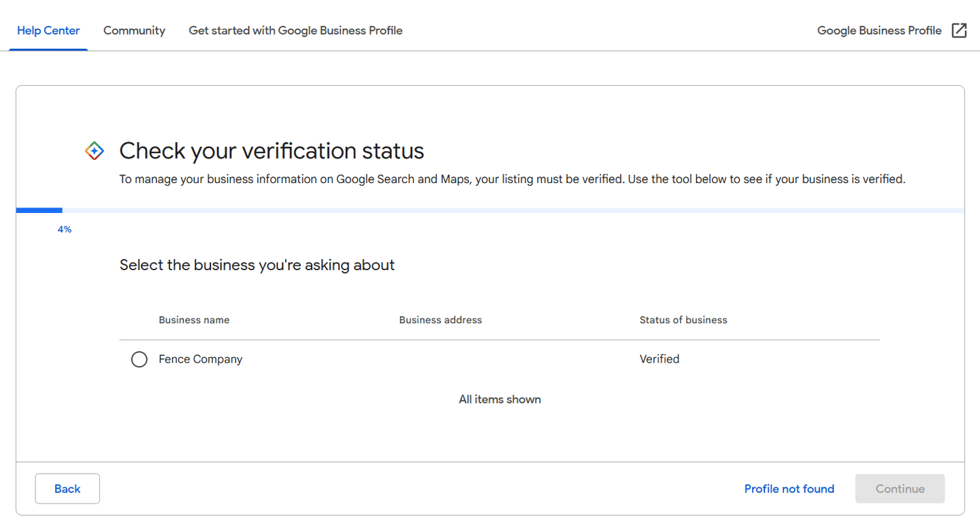Click the Business name column header
980x524 pixels.
pyautogui.click(x=194, y=320)
